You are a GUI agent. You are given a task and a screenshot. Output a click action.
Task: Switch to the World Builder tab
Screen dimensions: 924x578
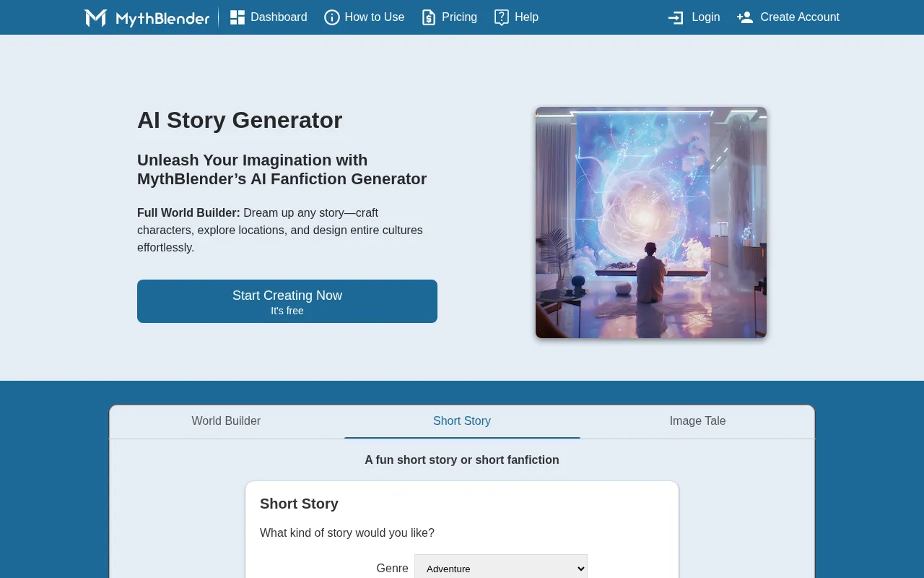click(226, 421)
